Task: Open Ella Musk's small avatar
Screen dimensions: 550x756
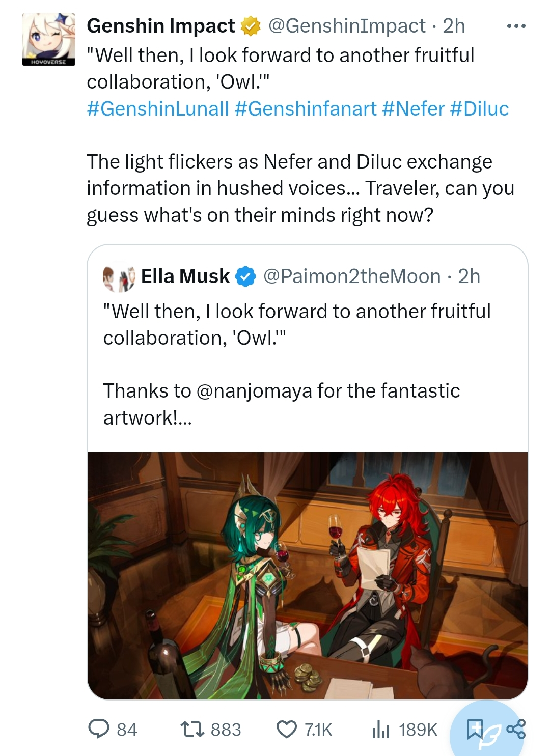Action: tap(119, 278)
